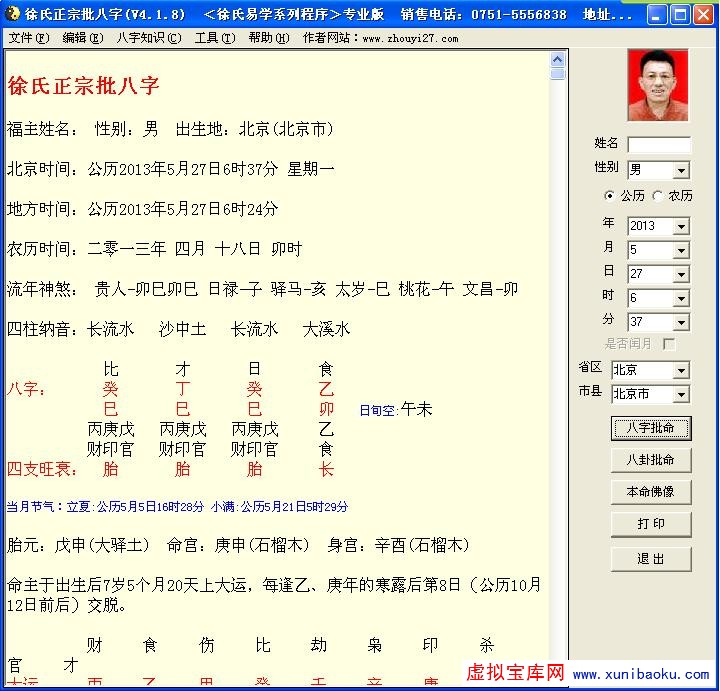Select the 农历 radio button
The width and height of the screenshot is (720, 691).
click(x=658, y=196)
